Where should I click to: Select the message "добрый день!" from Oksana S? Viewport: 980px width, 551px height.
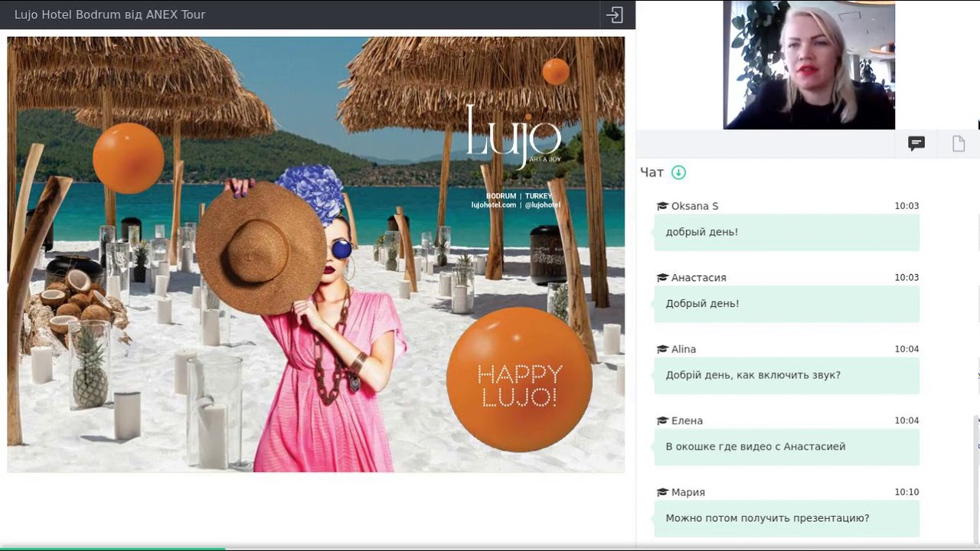(x=786, y=232)
